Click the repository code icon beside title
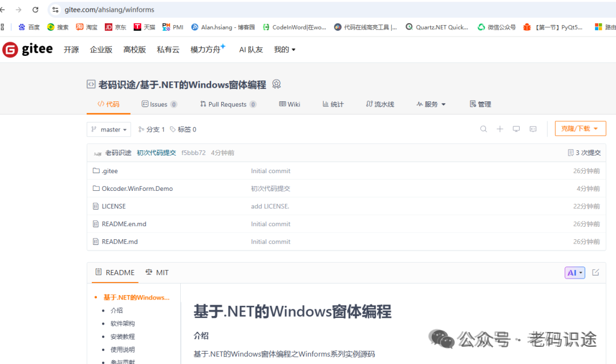 click(x=91, y=84)
